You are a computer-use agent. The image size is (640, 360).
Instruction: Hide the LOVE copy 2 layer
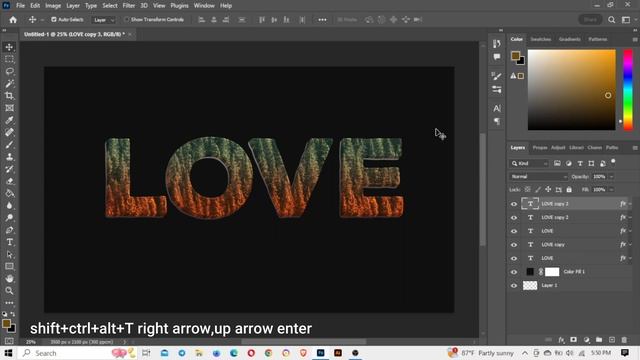pos(514,218)
